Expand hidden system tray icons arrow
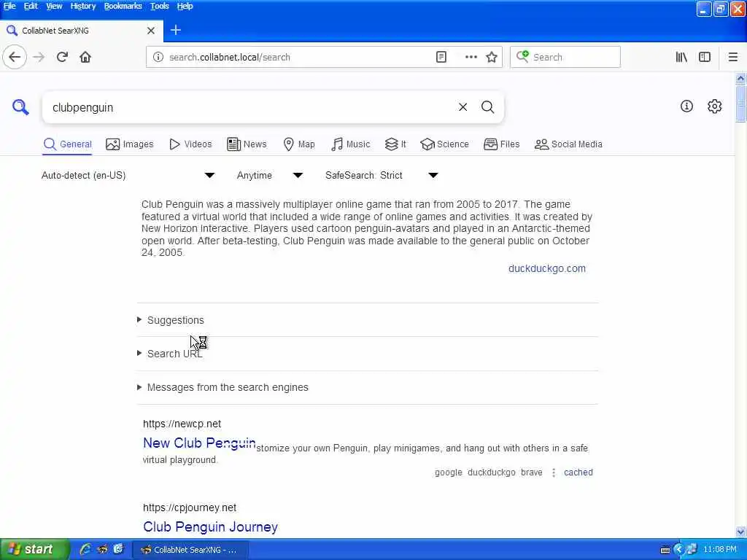The width and height of the screenshot is (747, 560). (x=679, y=550)
